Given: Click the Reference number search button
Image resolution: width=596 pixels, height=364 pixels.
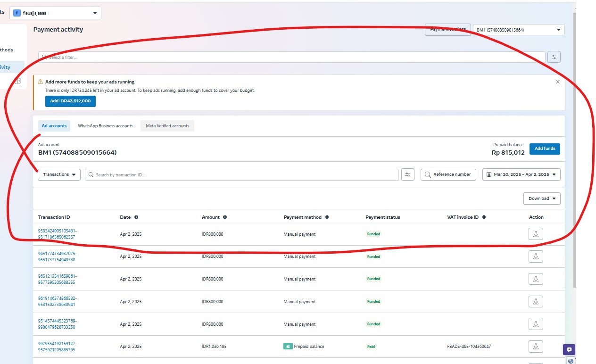Looking at the screenshot, I should [447, 174].
